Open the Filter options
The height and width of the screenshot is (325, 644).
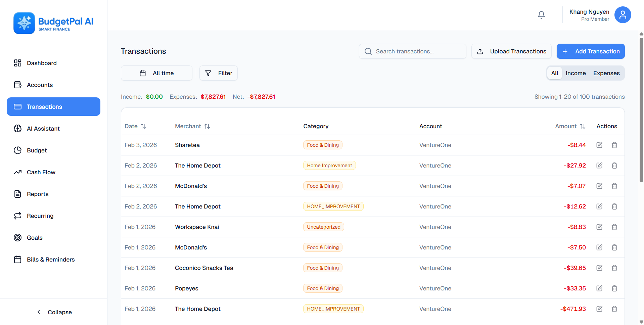218,73
